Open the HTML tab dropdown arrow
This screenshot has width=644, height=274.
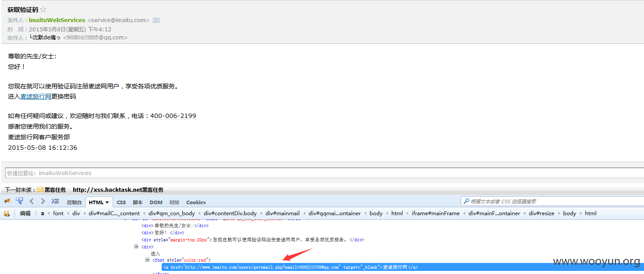click(x=107, y=202)
